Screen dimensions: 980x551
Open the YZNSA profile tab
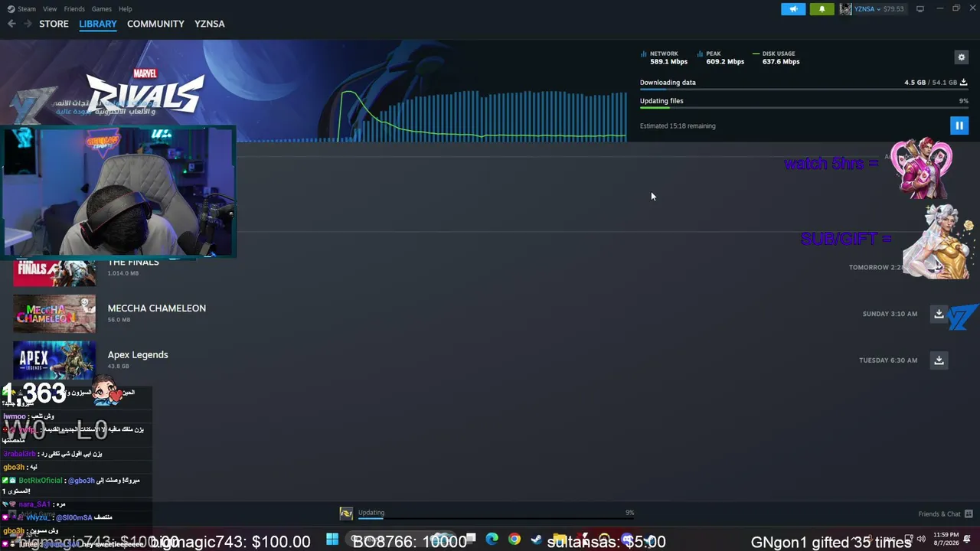[x=210, y=24]
